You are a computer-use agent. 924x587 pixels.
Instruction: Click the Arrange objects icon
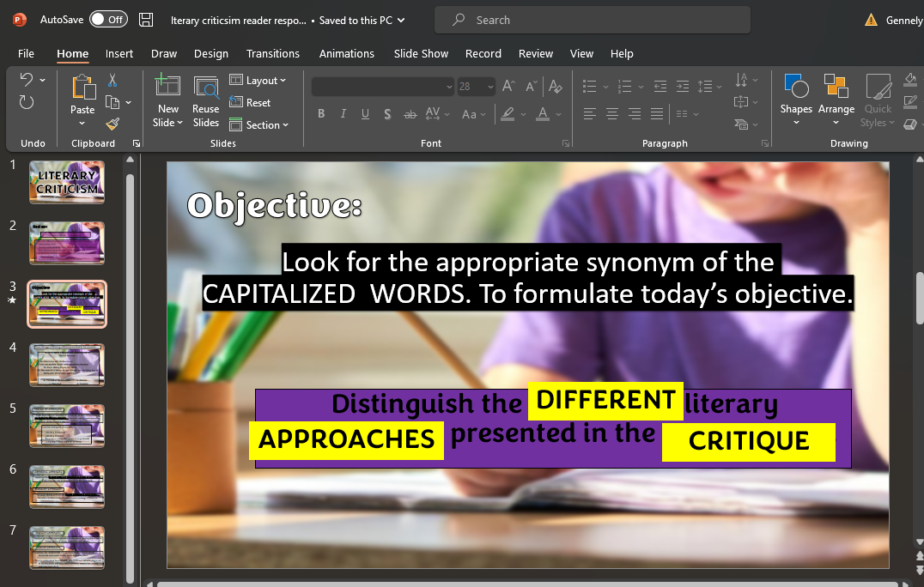836,88
